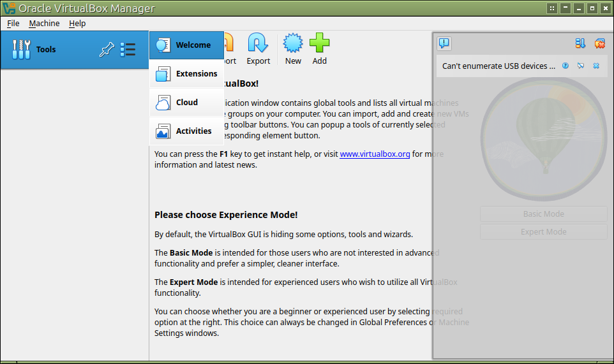Click the pin icon in Tools
Image resolution: width=614 pixels, height=364 pixels.
pos(106,50)
